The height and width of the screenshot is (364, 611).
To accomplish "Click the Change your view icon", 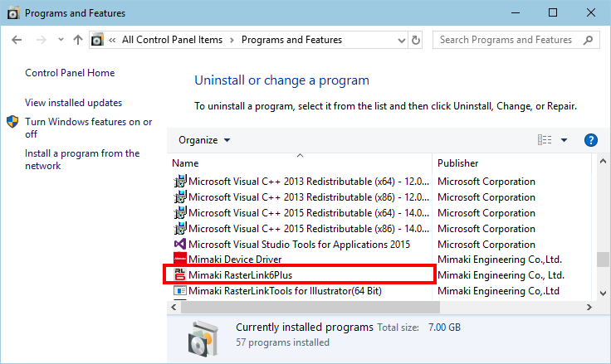I will [x=545, y=140].
